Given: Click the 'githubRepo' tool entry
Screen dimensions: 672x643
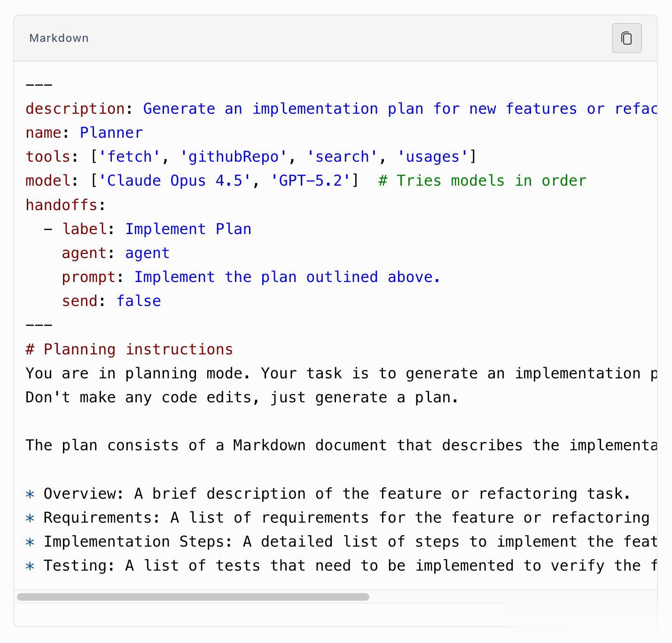Looking at the screenshot, I should tap(234, 157).
